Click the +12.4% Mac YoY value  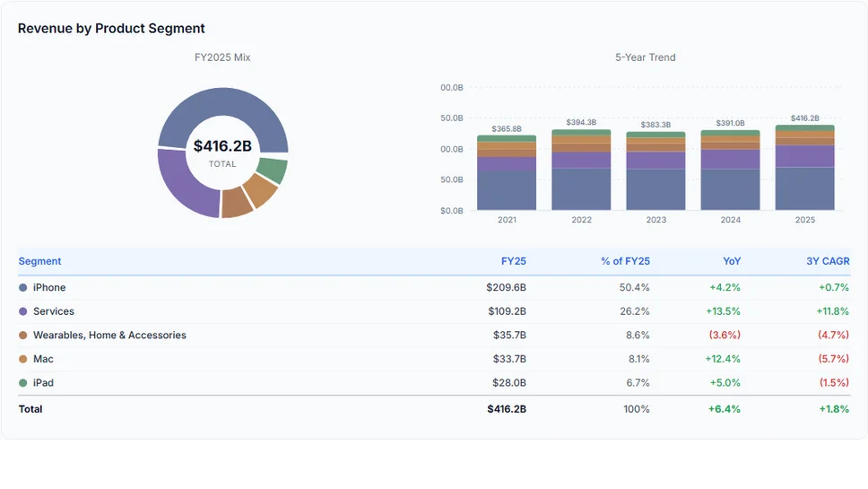tap(723, 359)
